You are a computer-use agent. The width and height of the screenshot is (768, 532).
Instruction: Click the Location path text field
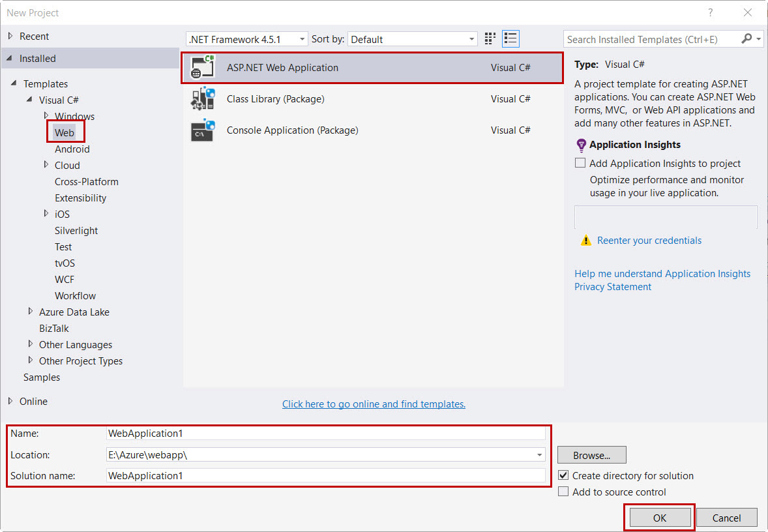coord(320,454)
